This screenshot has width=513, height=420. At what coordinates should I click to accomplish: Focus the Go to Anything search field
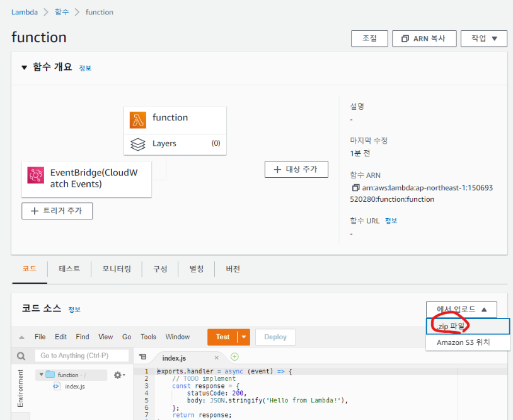coord(82,356)
